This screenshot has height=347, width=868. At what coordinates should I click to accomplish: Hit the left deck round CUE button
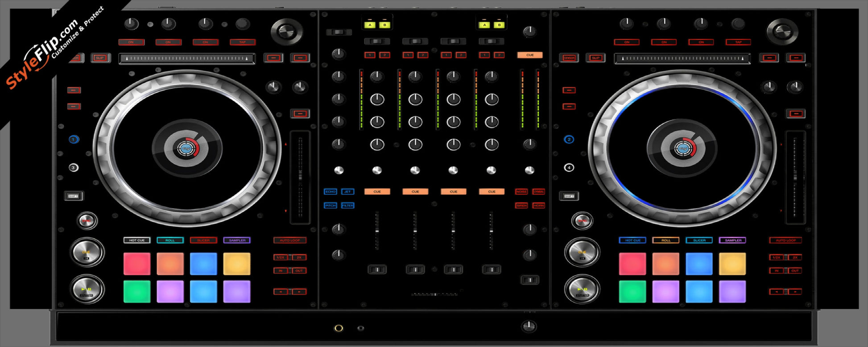tap(87, 252)
